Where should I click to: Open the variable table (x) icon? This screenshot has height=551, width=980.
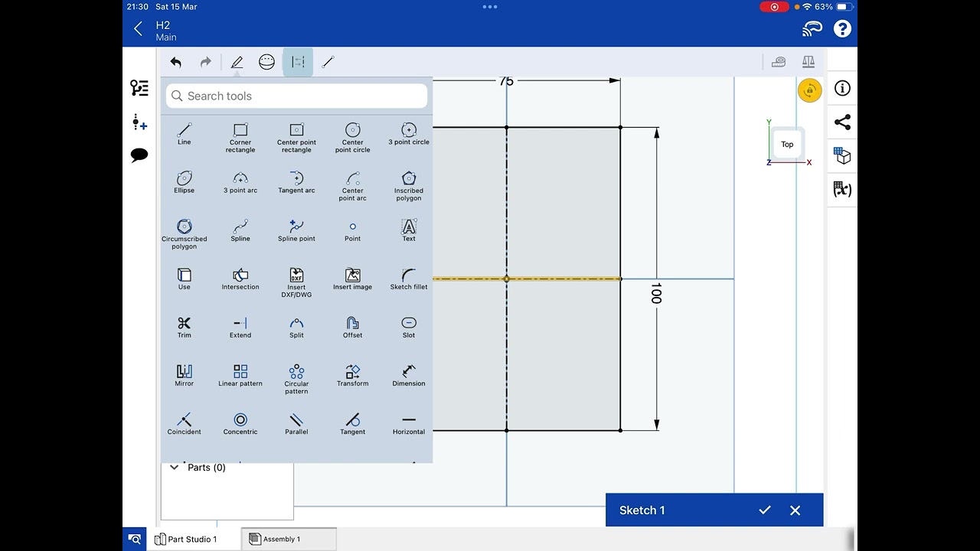(x=842, y=189)
